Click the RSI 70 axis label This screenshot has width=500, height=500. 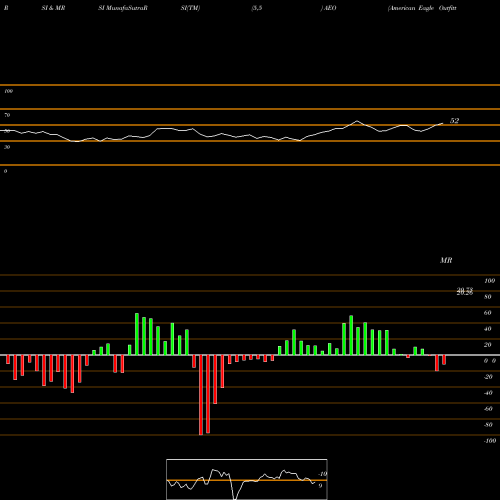[7, 115]
